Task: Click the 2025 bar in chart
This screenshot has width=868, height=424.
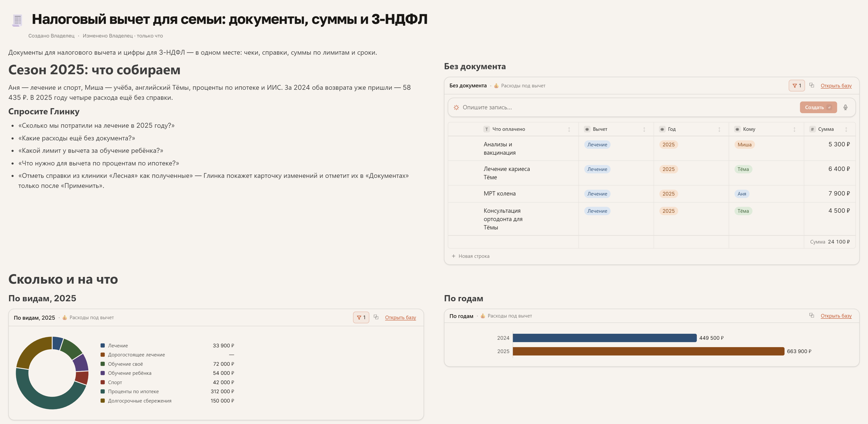Action: click(x=648, y=351)
